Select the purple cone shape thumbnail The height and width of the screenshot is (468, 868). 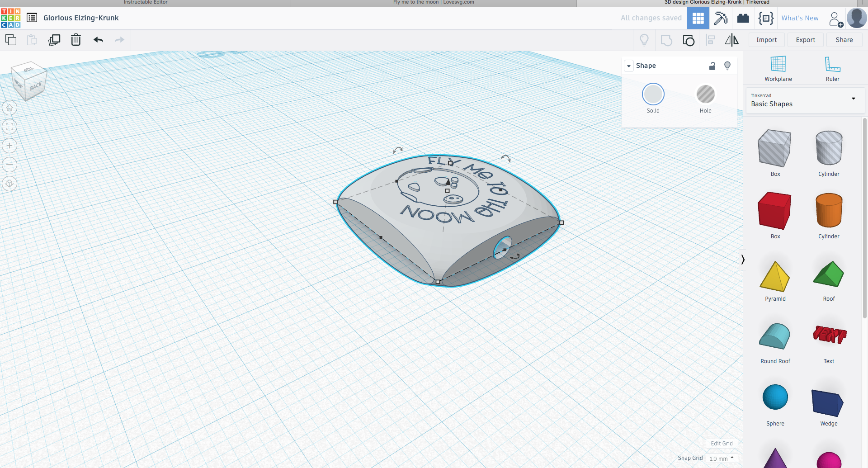775,459
